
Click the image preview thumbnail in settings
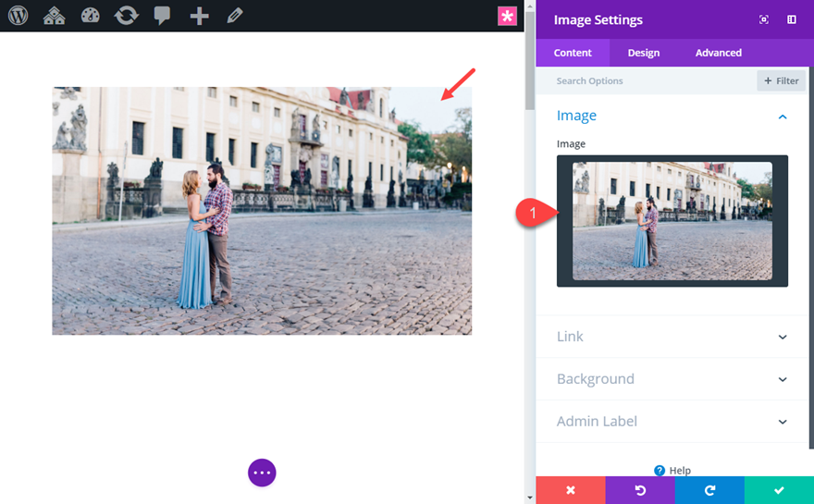672,221
